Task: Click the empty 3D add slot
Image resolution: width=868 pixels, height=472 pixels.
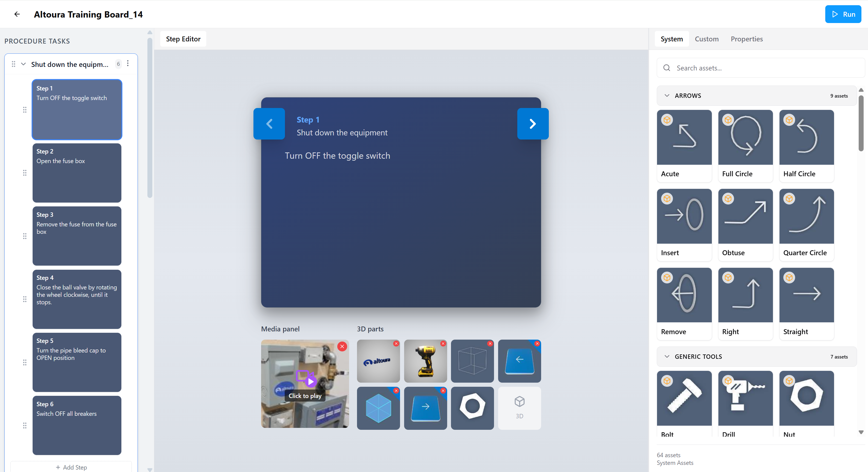Action: point(519,408)
